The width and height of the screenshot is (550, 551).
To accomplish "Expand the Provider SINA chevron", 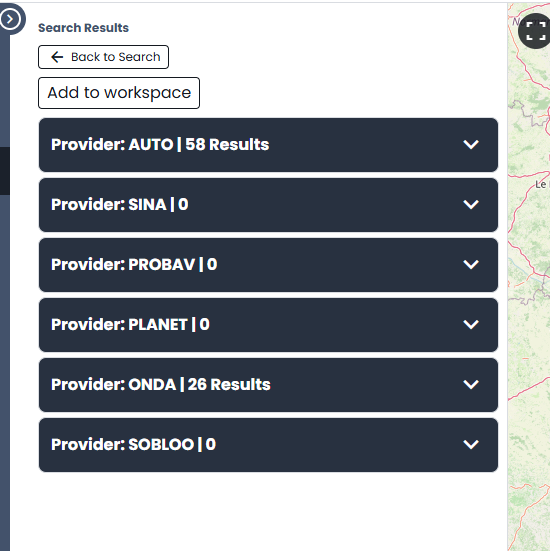I will [x=471, y=205].
